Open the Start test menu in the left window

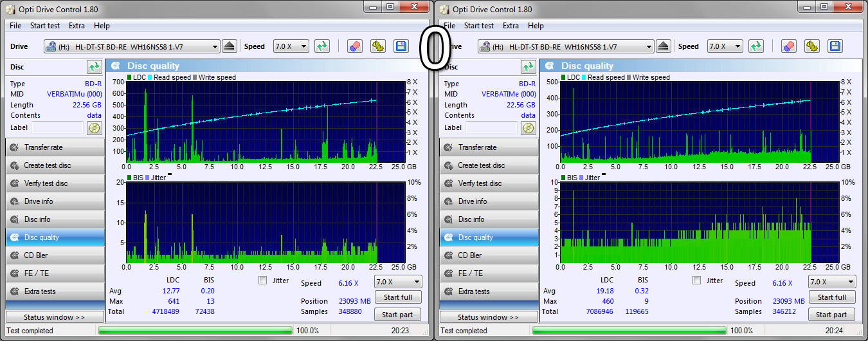(x=45, y=26)
